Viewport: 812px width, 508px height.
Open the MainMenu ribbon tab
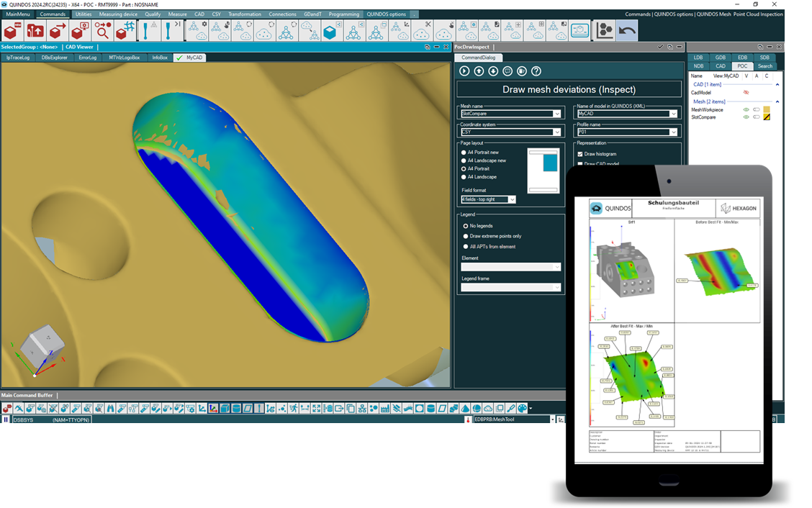[18, 14]
